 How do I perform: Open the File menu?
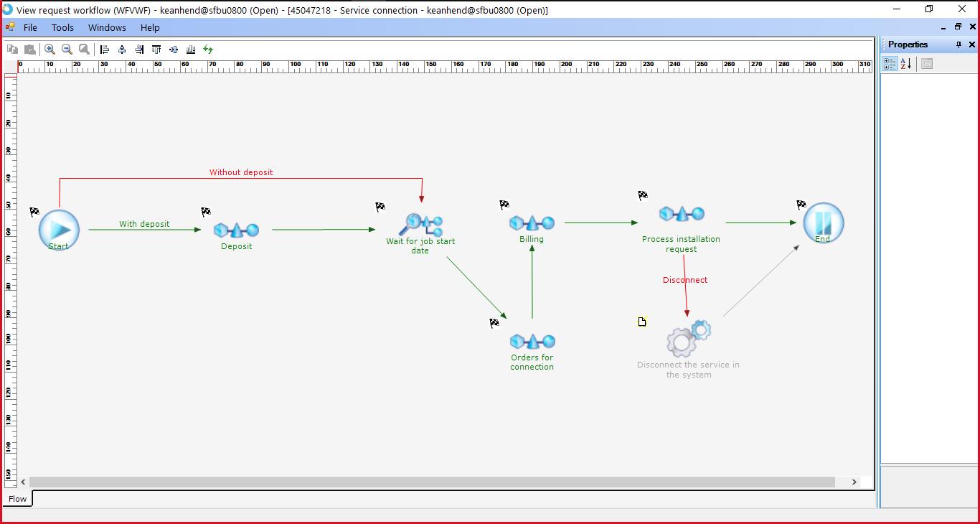point(30,27)
